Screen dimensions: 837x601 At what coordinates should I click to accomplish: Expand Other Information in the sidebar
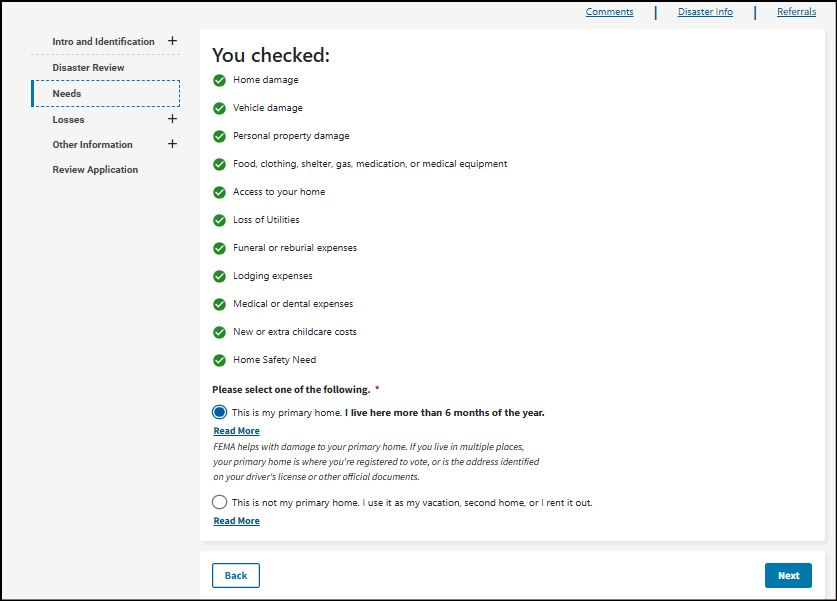[x=172, y=144]
